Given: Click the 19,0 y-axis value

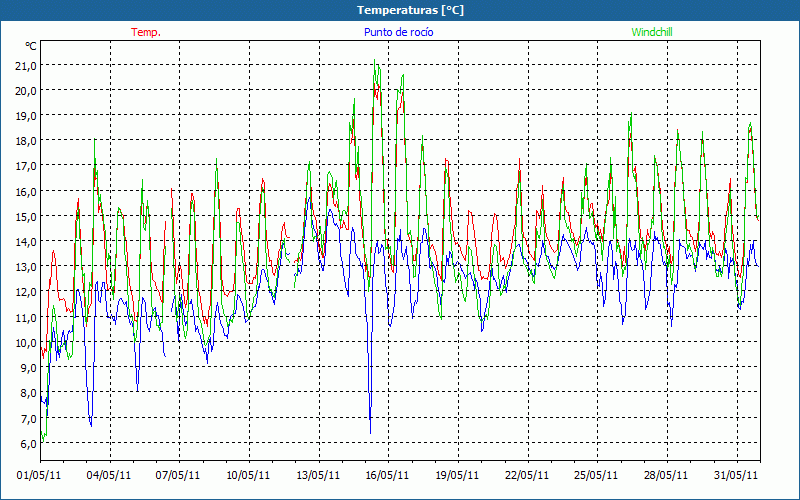Looking at the screenshot, I should click(x=26, y=116).
